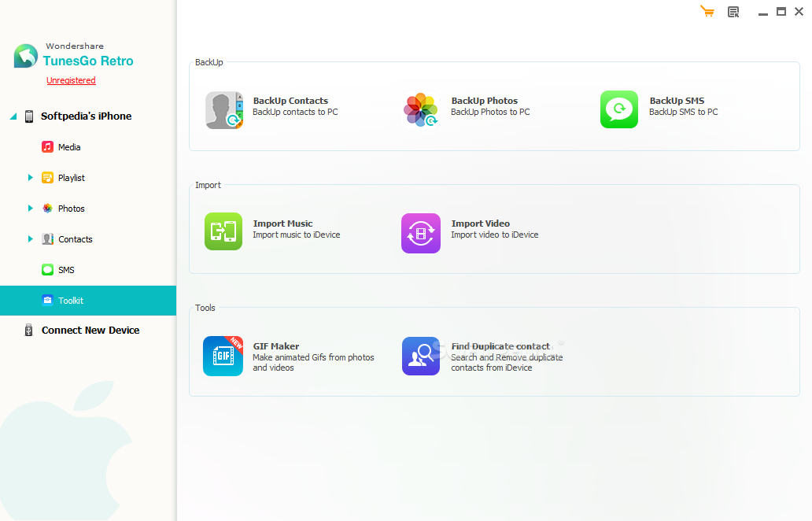The height and width of the screenshot is (521, 812).
Task: Open the GIF Maker tool icon
Action: click(x=223, y=356)
